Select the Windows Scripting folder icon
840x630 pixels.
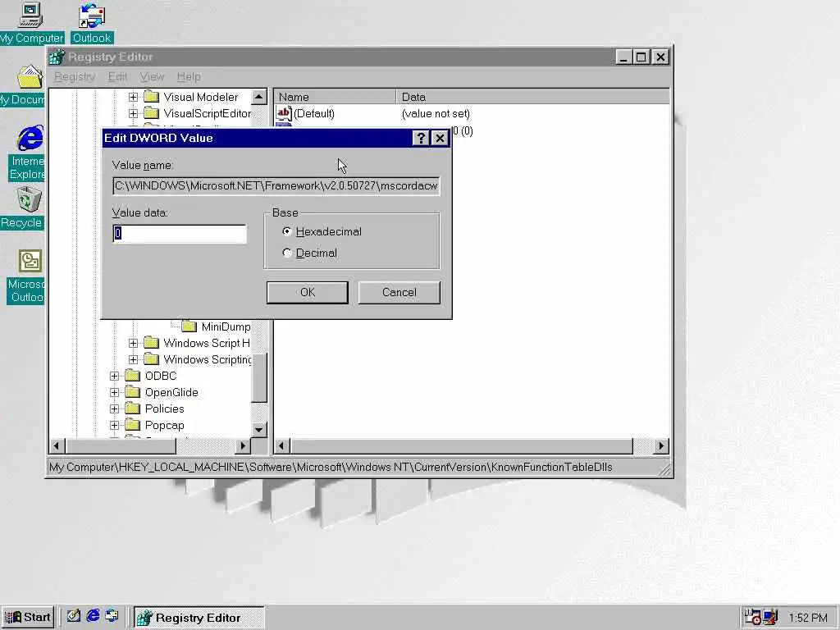click(152, 359)
